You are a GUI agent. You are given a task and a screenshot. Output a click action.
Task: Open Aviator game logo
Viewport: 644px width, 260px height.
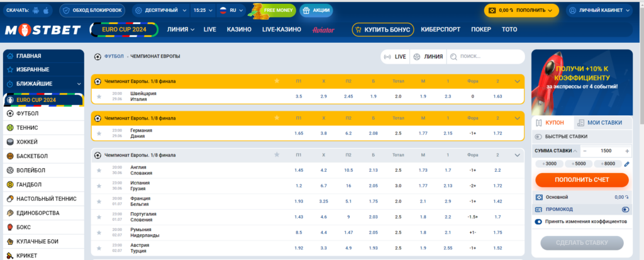(x=323, y=30)
